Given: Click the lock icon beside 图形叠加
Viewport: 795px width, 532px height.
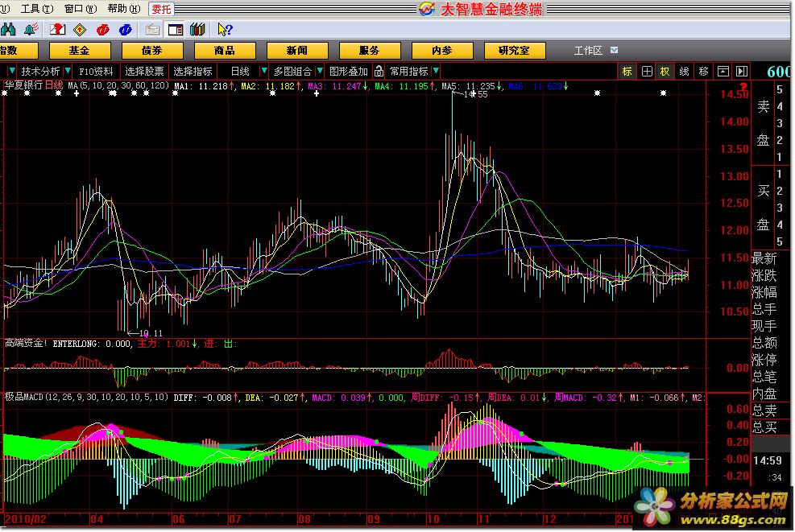Looking at the screenshot, I should click(x=379, y=71).
